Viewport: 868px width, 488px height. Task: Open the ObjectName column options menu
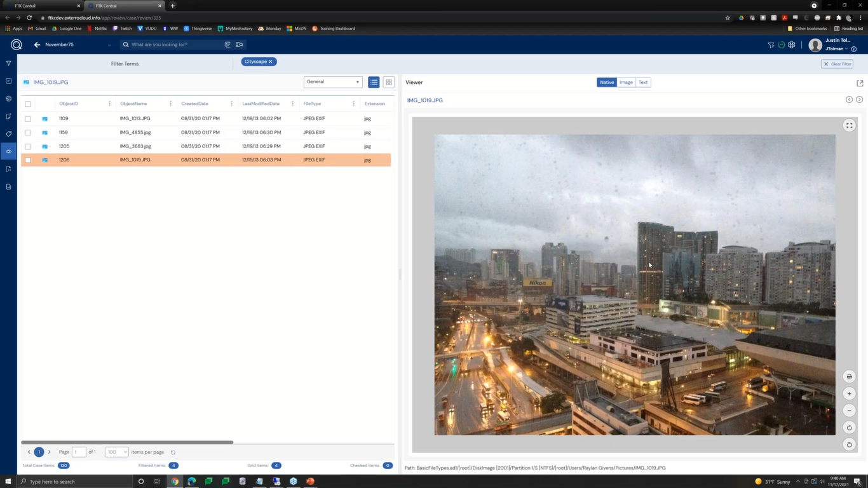(170, 104)
